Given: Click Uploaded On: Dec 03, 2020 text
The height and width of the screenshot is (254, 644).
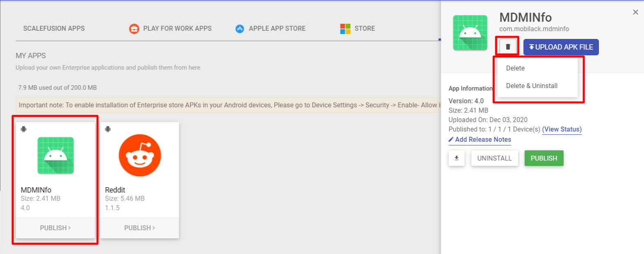Looking at the screenshot, I should click(488, 120).
